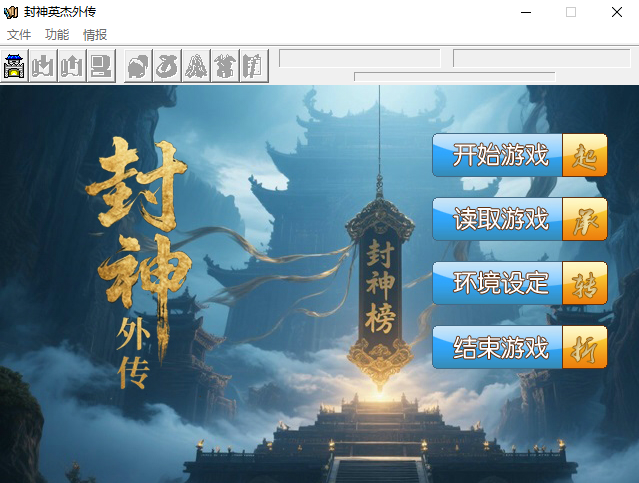Click the 读取游戏 button
Viewport: 639px width, 483px height.
coord(520,219)
